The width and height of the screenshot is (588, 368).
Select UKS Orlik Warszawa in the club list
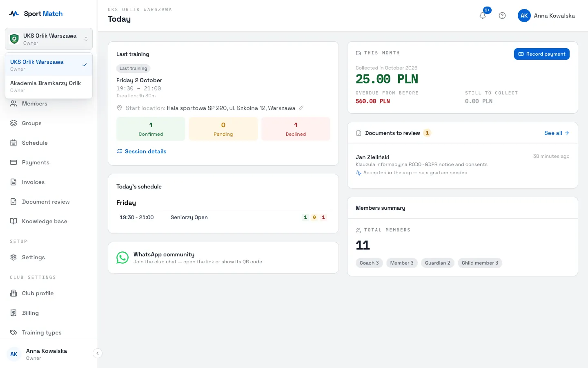point(49,65)
